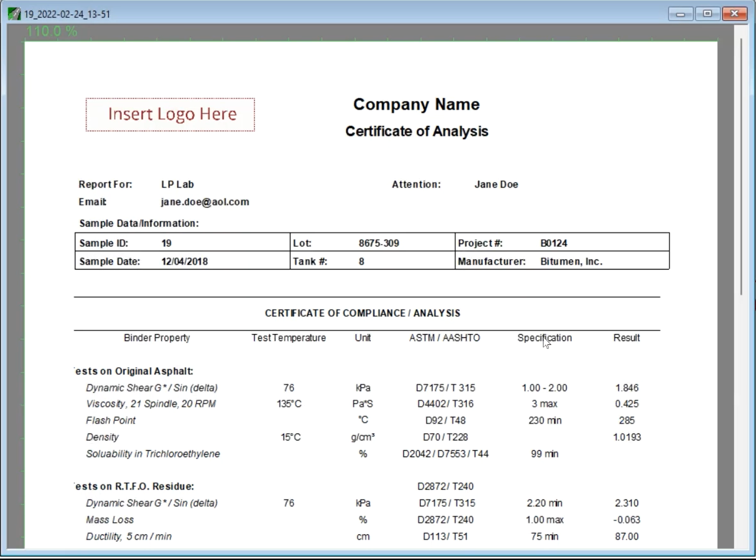Image resolution: width=756 pixels, height=560 pixels.
Task: Click the 15°C test temperature
Action: point(291,437)
